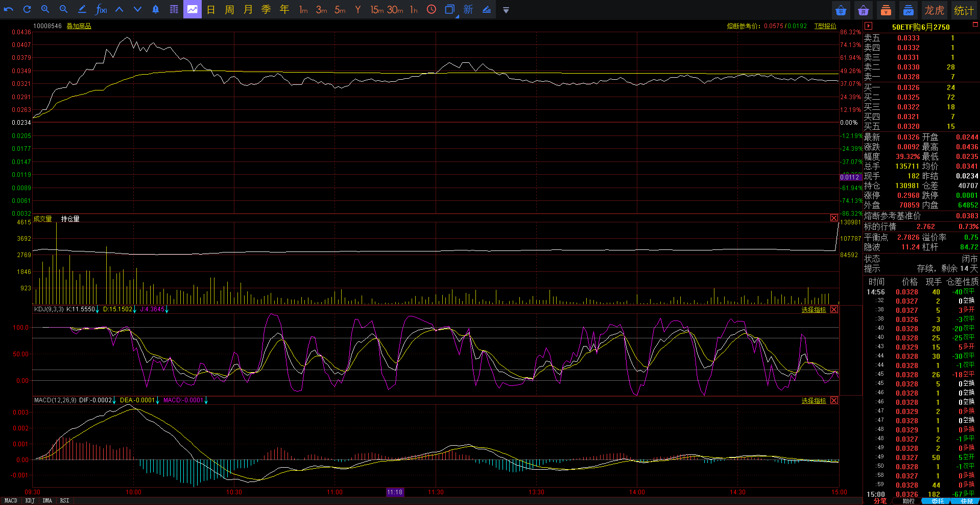The height and width of the screenshot is (505, 980).
Task: Close the KDJ indicator panel
Action: coord(834,310)
